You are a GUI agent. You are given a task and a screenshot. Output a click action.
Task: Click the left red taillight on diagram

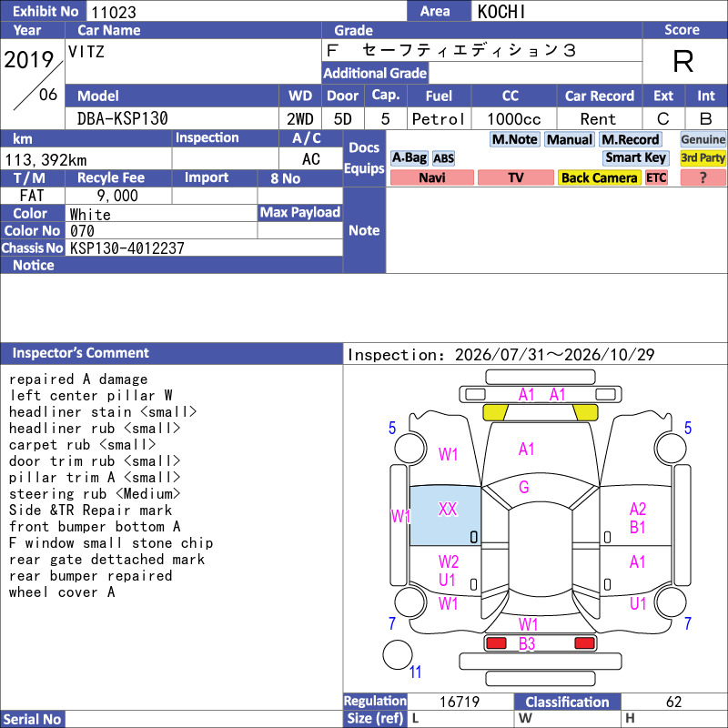pos(496,643)
